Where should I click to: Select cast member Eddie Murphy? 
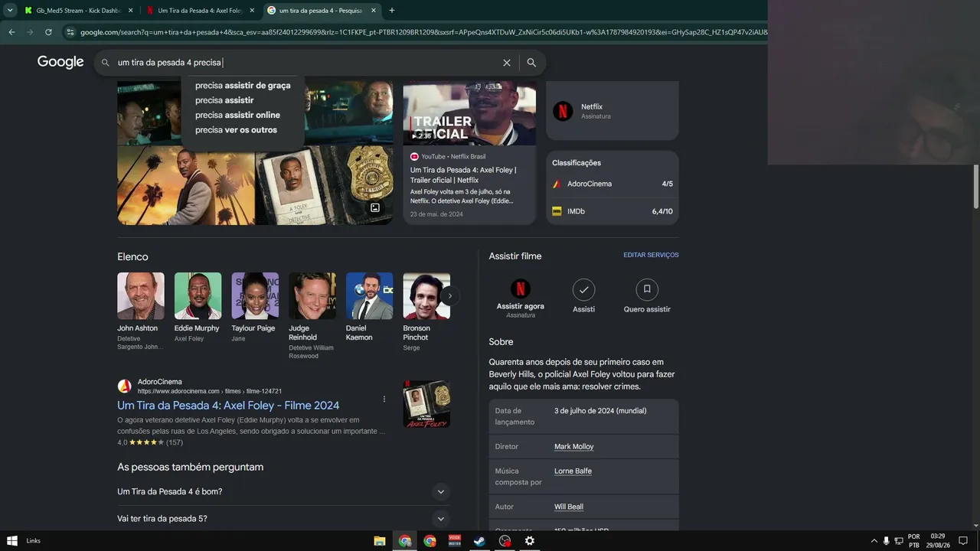pos(198,308)
